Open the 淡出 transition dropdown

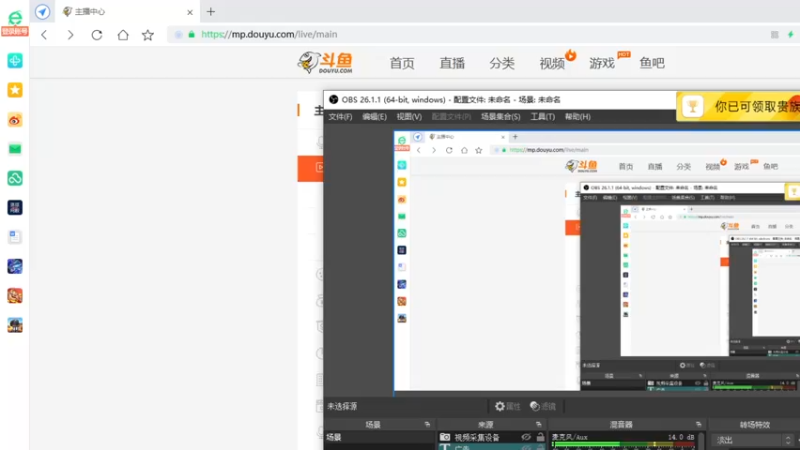(753, 440)
